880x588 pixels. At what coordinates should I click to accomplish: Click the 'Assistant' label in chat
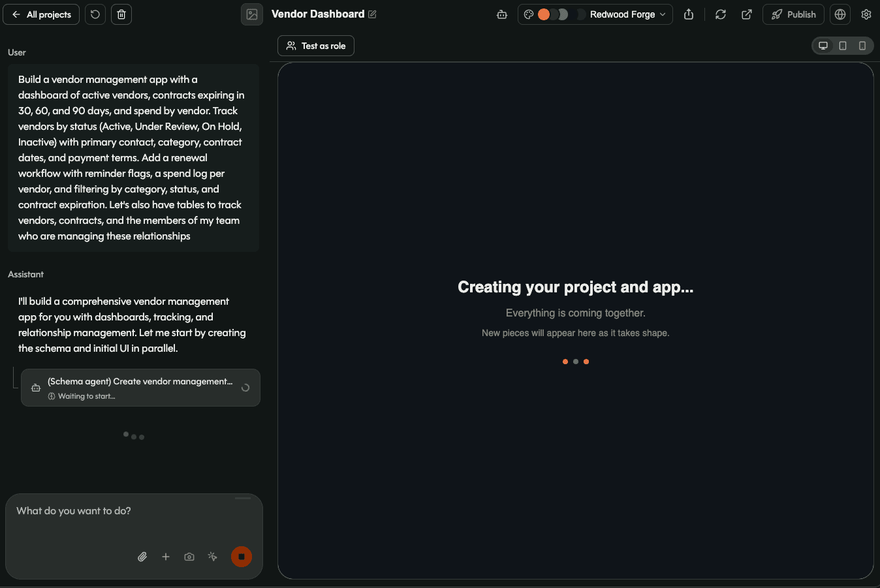pyautogui.click(x=26, y=274)
